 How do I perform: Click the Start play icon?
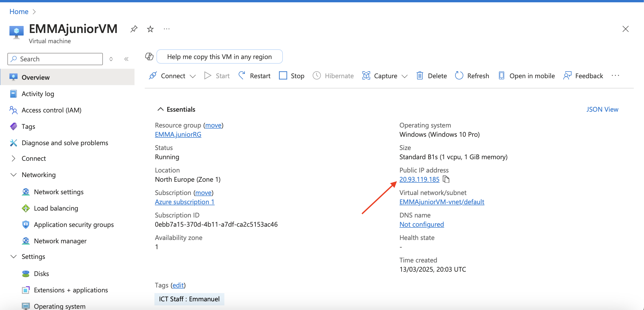208,76
